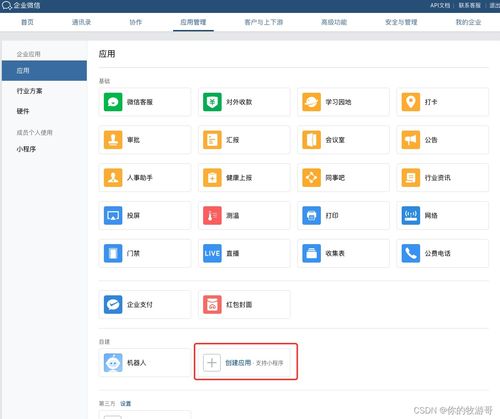Select the 应用管理 tab

coord(193,22)
